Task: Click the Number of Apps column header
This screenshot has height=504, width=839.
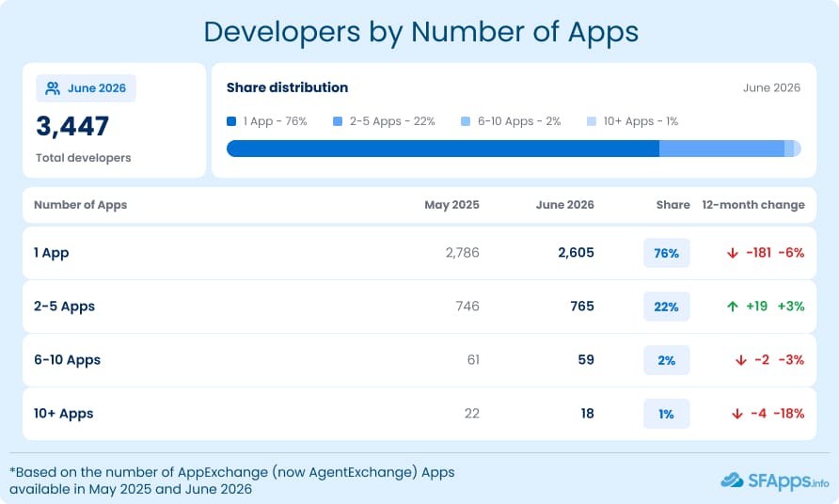Action: [x=80, y=205]
